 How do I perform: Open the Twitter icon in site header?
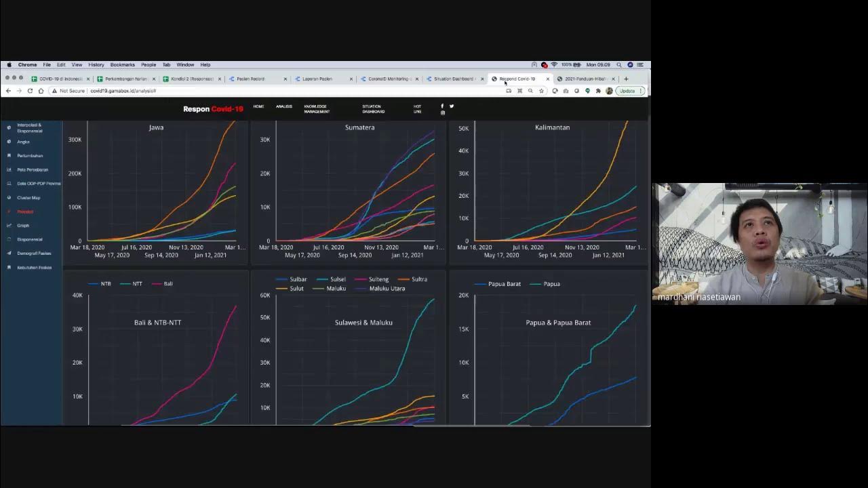point(451,106)
